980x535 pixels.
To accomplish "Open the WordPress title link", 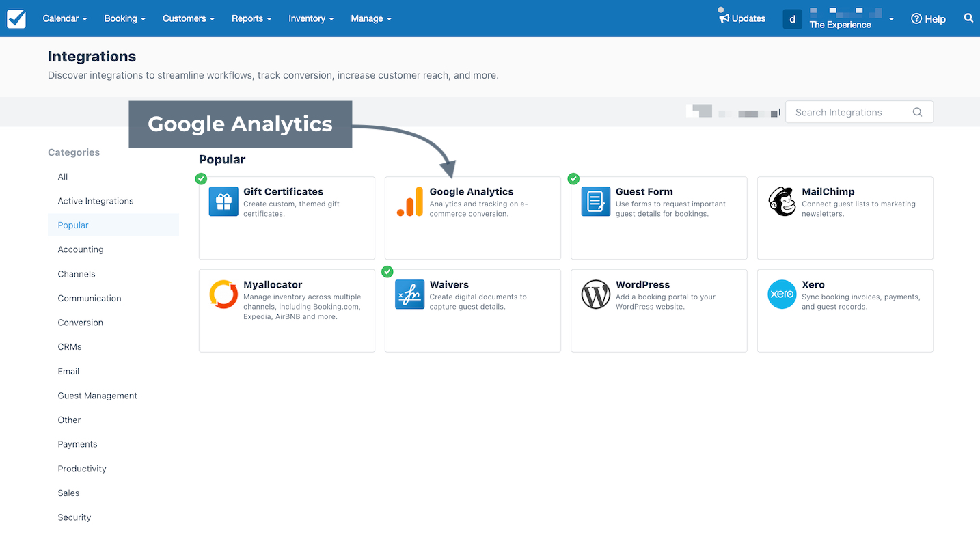I will tap(642, 284).
